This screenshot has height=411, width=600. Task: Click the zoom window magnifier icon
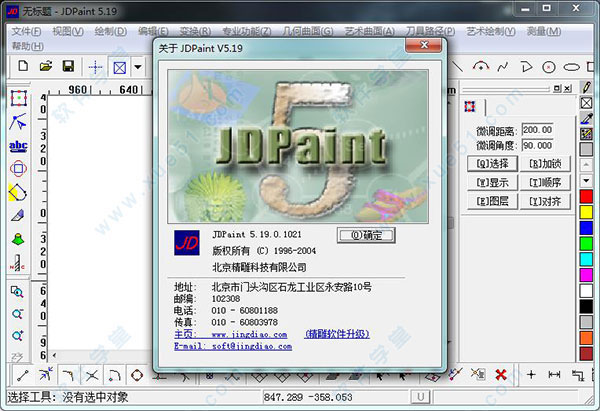click(x=17, y=292)
